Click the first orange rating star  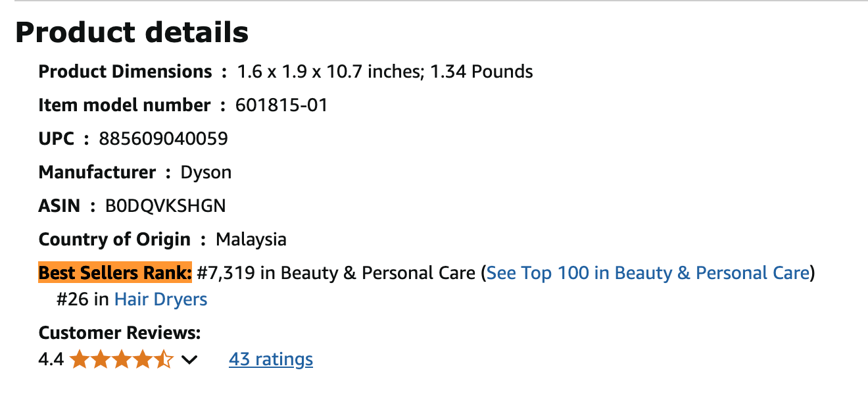tap(80, 359)
